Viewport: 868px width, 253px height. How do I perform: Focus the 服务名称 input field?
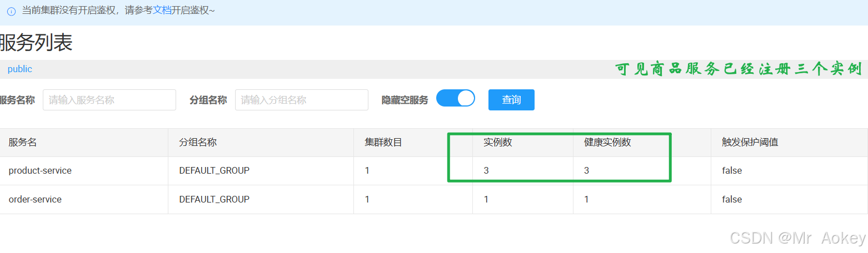[109, 100]
